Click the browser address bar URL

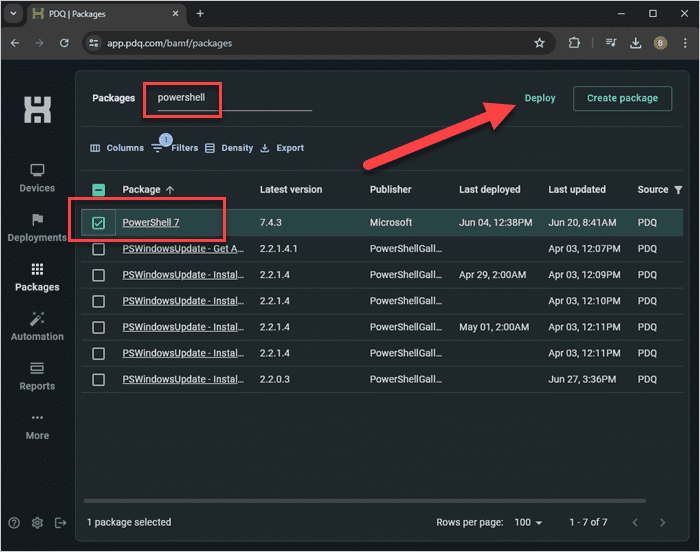click(x=170, y=43)
